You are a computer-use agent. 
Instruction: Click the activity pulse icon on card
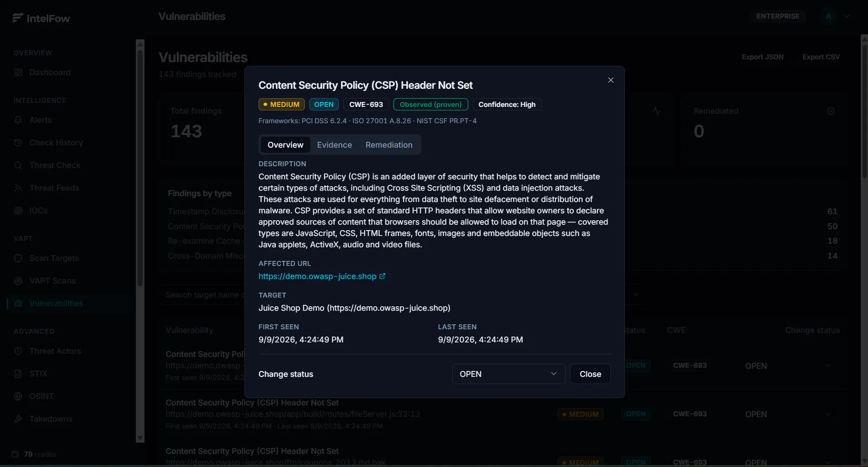point(657,111)
